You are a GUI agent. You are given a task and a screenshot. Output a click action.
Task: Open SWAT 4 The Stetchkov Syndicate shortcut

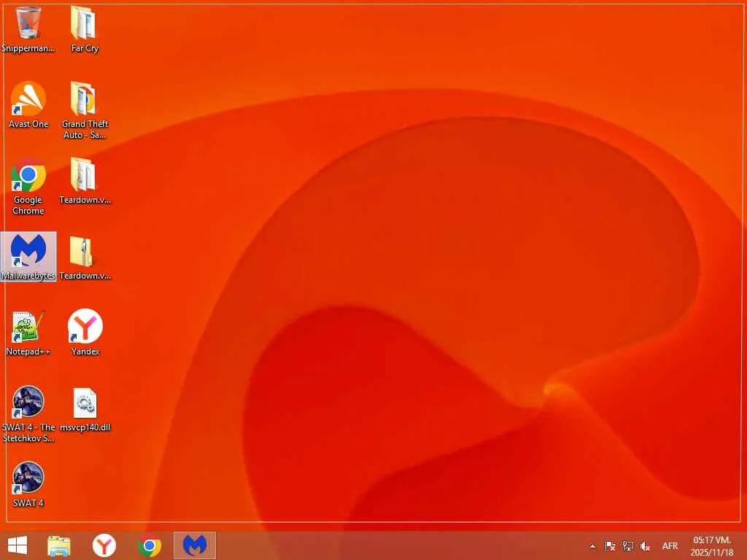28,414
